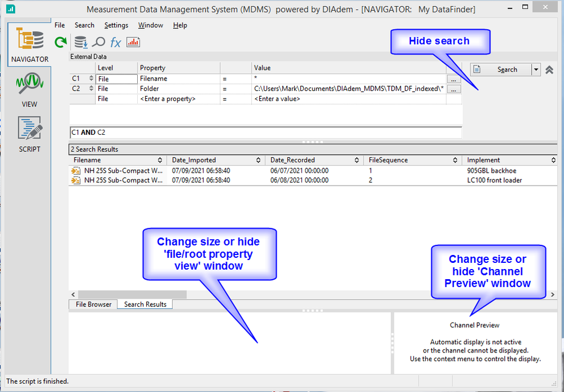
Task: Click the 'External Data' label
Action: click(89, 57)
